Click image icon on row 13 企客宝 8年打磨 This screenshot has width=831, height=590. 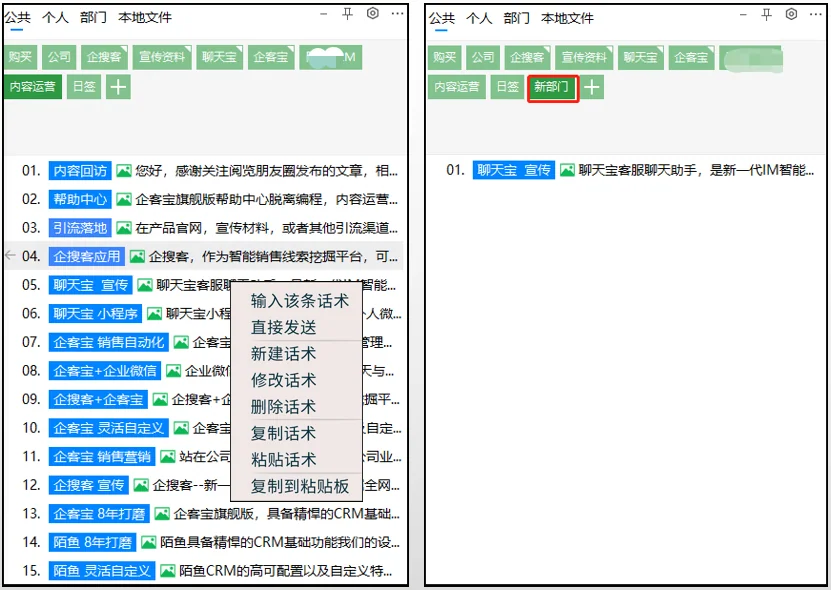point(162,514)
